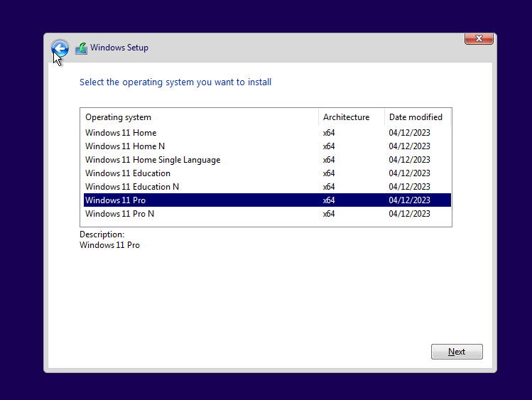The height and width of the screenshot is (400, 532).
Task: Sort by Date modified column header
Action: pyautogui.click(x=416, y=117)
